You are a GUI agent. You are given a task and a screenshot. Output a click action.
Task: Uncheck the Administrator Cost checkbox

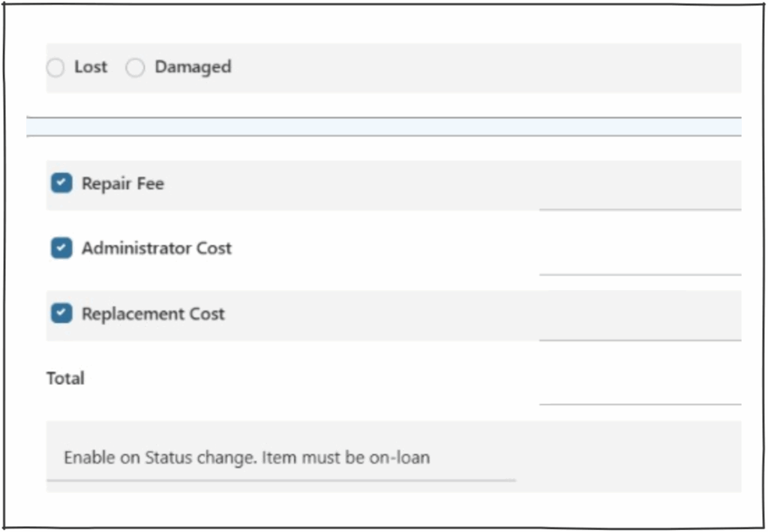(61, 248)
